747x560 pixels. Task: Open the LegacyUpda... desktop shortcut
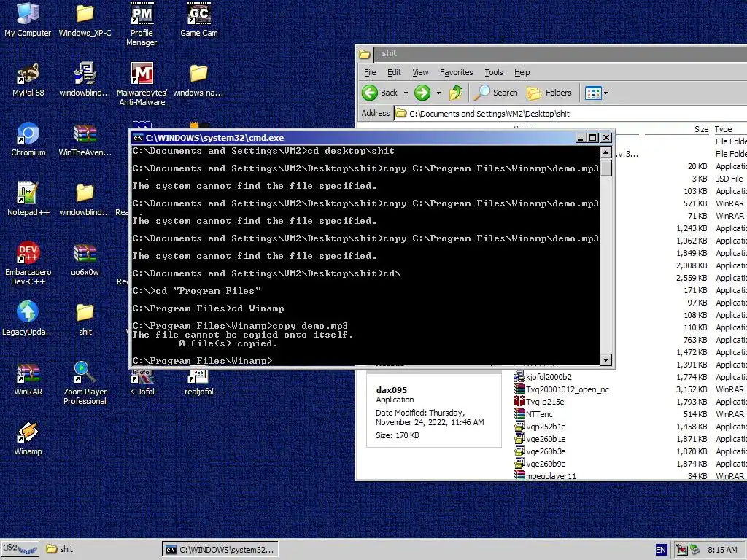pos(28,319)
